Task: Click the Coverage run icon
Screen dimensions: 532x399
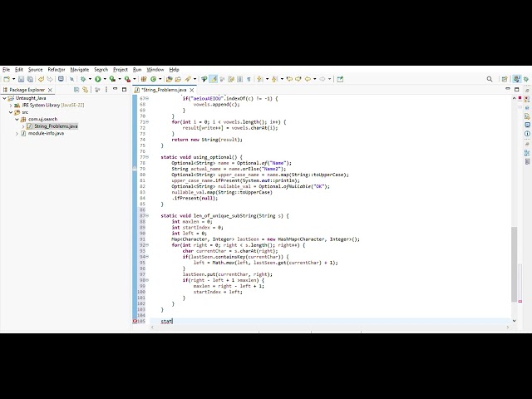Action: 112,79
